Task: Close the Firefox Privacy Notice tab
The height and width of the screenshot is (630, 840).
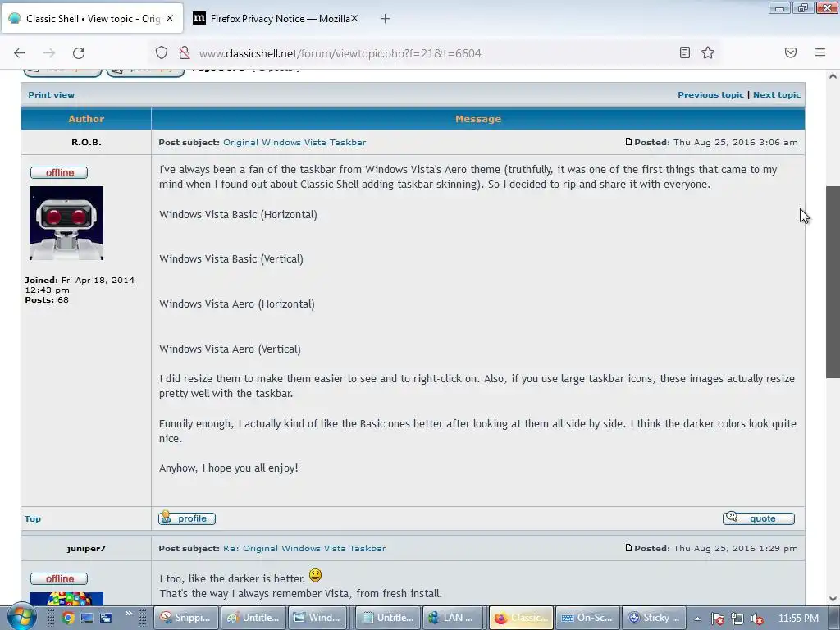Action: pos(354,18)
